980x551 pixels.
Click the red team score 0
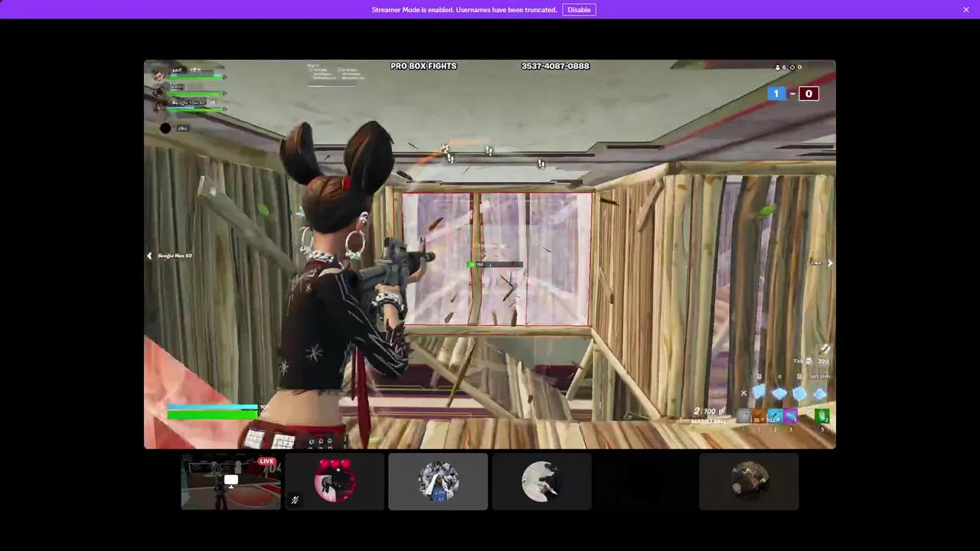(808, 93)
